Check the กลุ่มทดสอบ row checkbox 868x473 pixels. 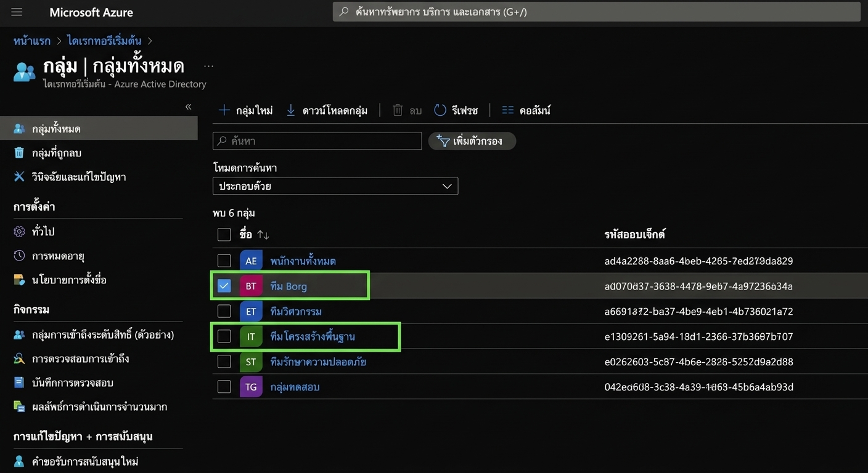coord(224,387)
